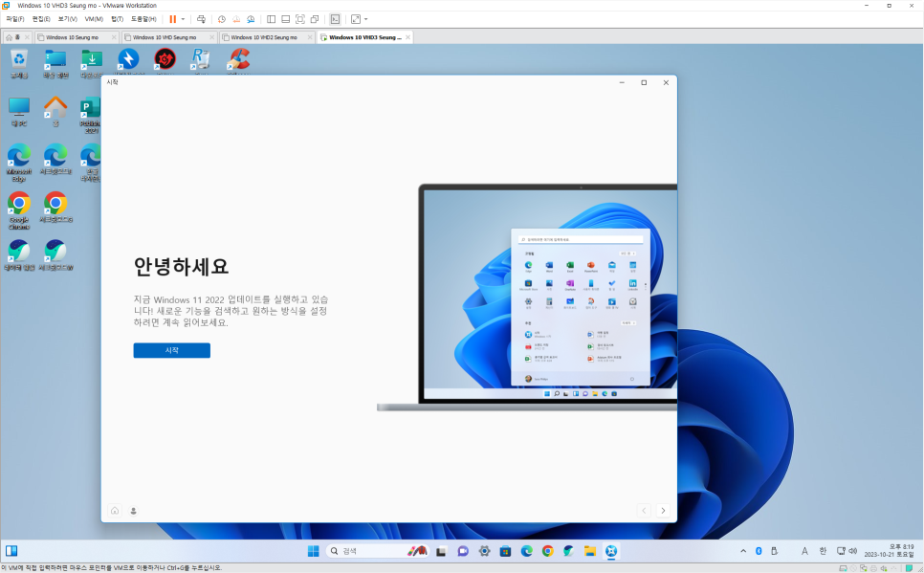Toggle the A English input mode indicator
This screenshot has width=924, height=573.
(804, 551)
